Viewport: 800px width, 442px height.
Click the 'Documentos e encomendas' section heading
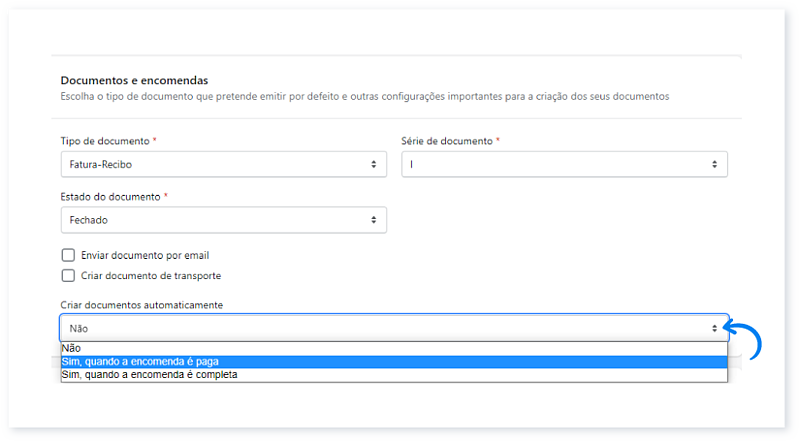134,80
